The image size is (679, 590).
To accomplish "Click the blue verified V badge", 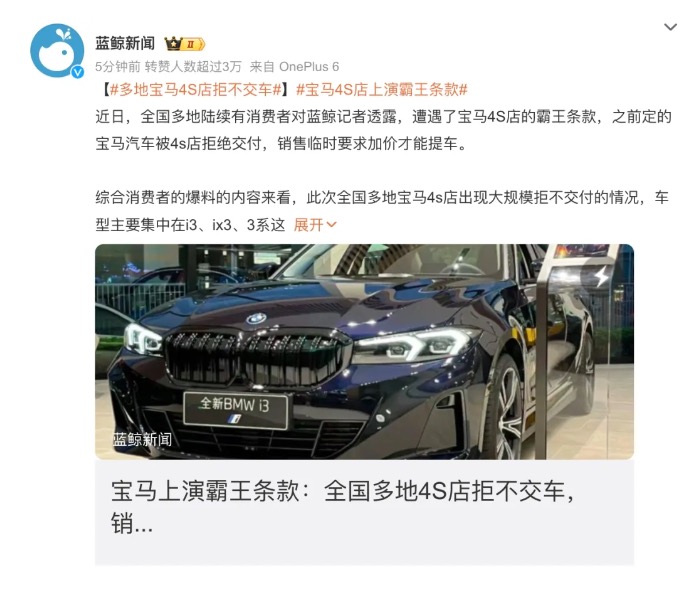I will [78, 72].
